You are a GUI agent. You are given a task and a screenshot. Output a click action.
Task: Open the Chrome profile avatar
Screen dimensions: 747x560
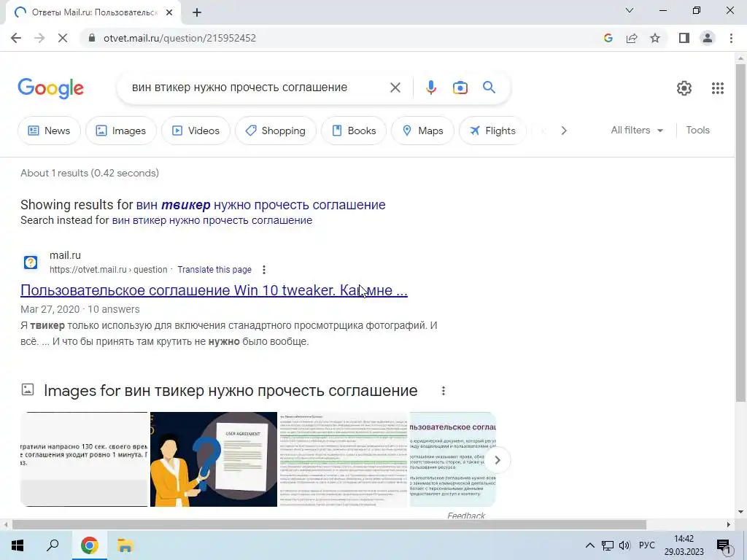point(708,38)
